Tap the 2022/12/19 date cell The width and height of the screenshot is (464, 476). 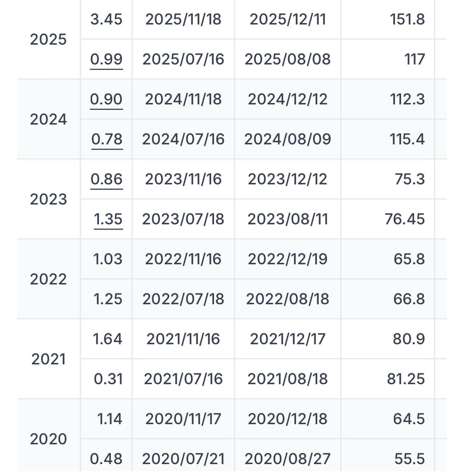pyautogui.click(x=288, y=259)
